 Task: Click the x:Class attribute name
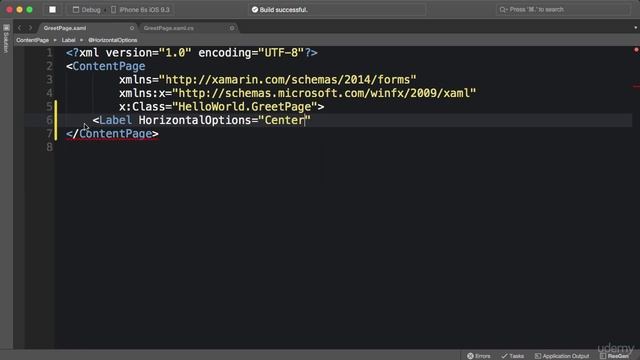[x=142, y=107]
